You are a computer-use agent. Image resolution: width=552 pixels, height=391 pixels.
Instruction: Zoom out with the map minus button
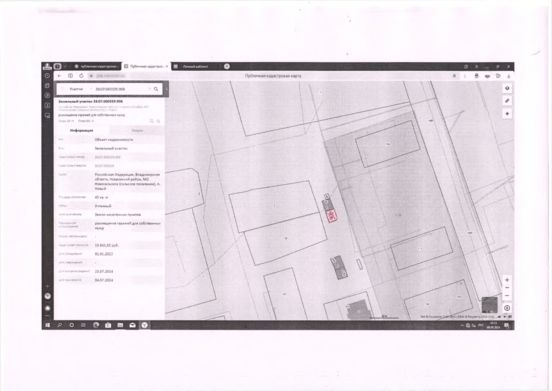click(x=507, y=288)
